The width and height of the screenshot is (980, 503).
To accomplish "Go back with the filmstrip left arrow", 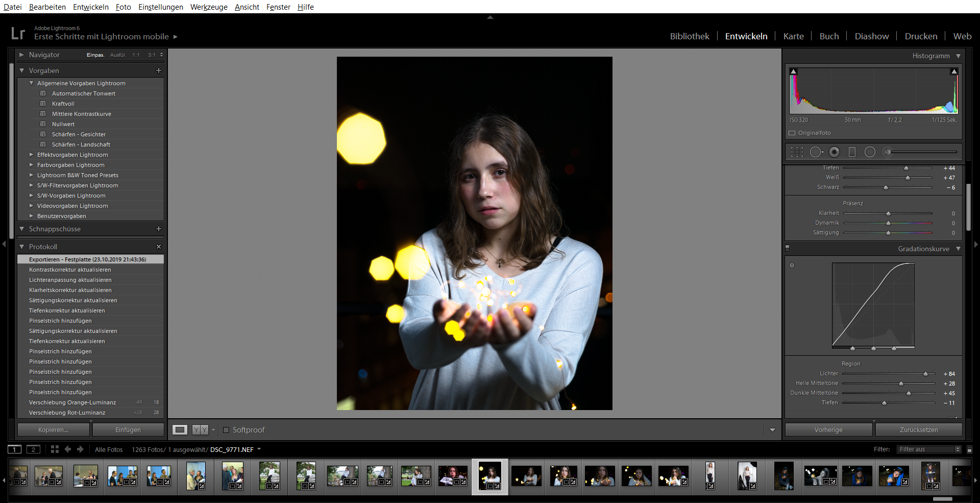I will pos(67,449).
